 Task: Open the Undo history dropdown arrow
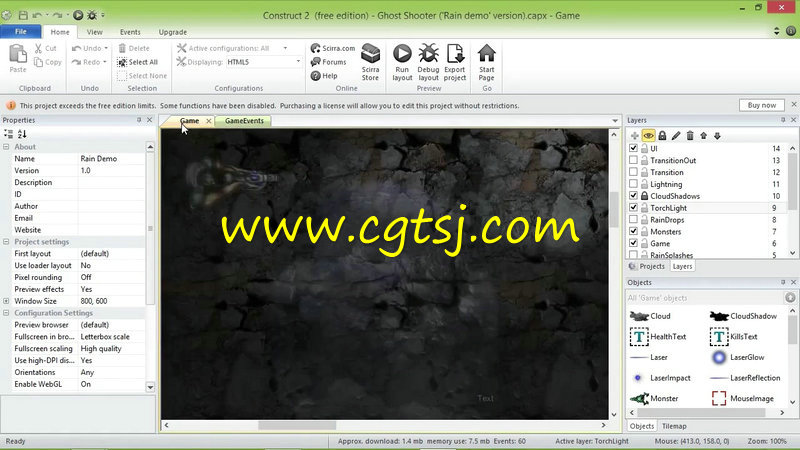106,48
